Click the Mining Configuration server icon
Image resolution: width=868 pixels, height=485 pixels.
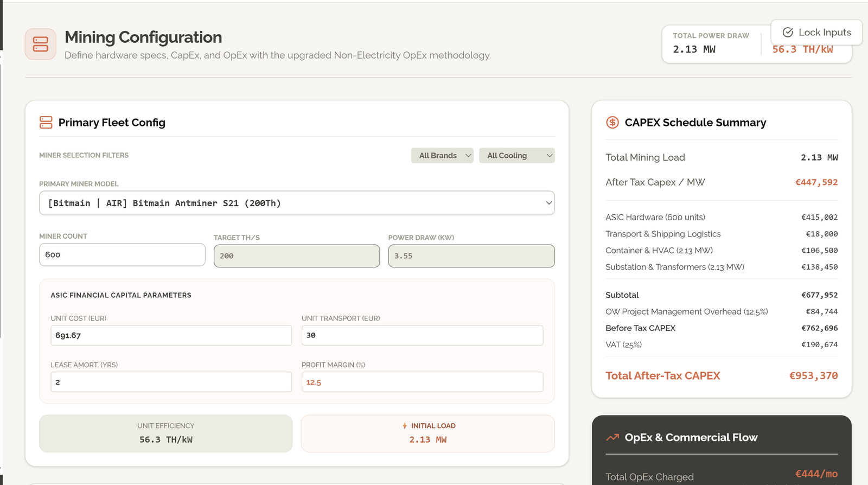(41, 44)
